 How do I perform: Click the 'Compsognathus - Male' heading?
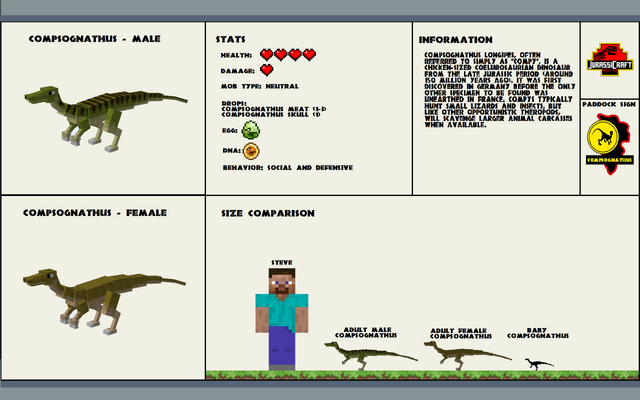click(x=95, y=39)
